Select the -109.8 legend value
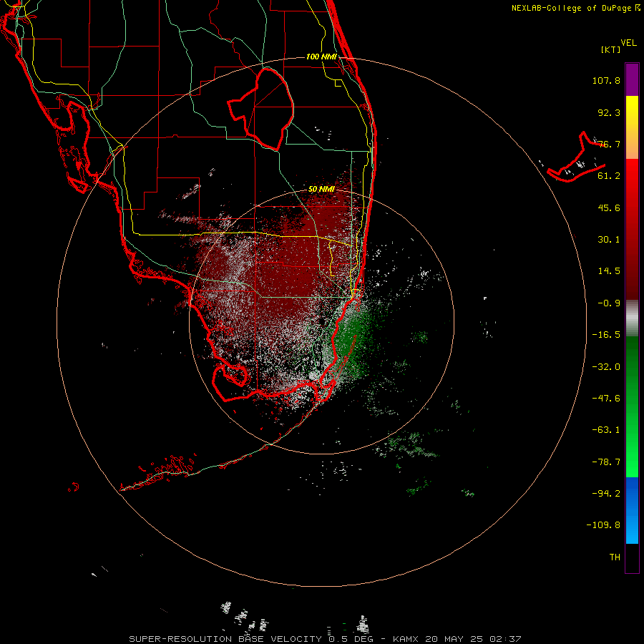This screenshot has width=644, height=644. point(604,525)
